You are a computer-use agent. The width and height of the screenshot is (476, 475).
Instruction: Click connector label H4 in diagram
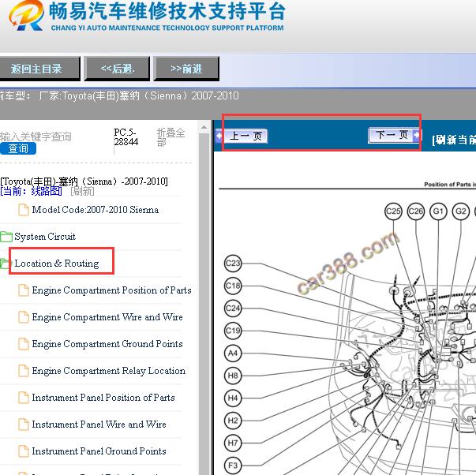click(233, 398)
